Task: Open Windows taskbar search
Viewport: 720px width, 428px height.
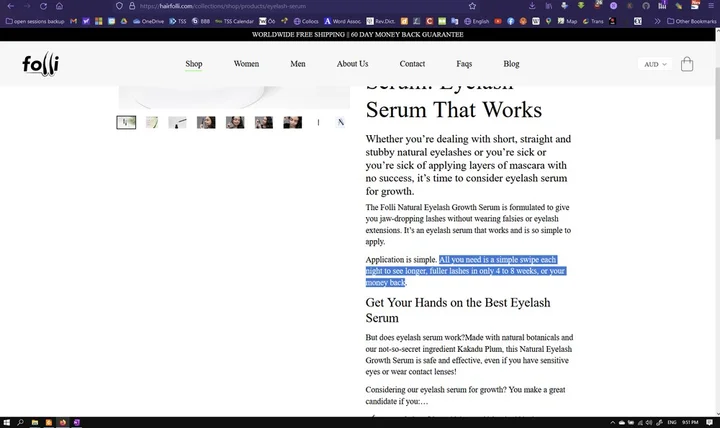Action: (x=20, y=422)
